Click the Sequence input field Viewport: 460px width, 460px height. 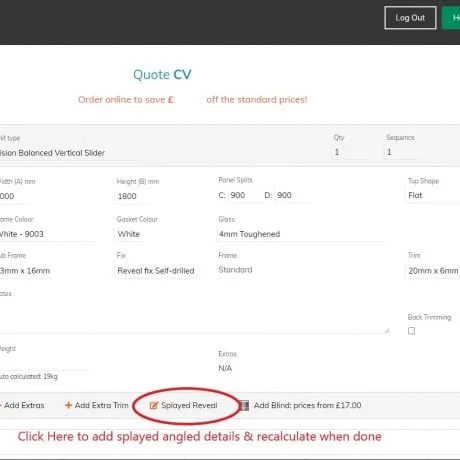402,152
